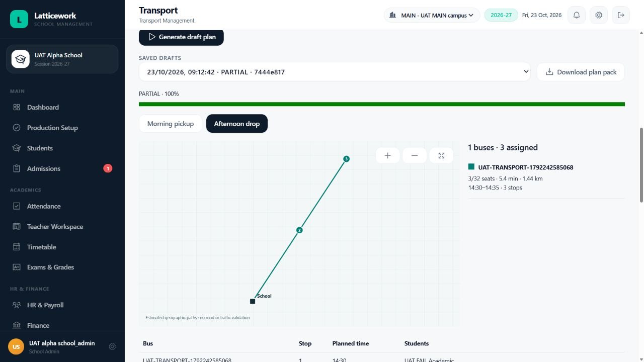Open settings gear in top header

pos(599,15)
